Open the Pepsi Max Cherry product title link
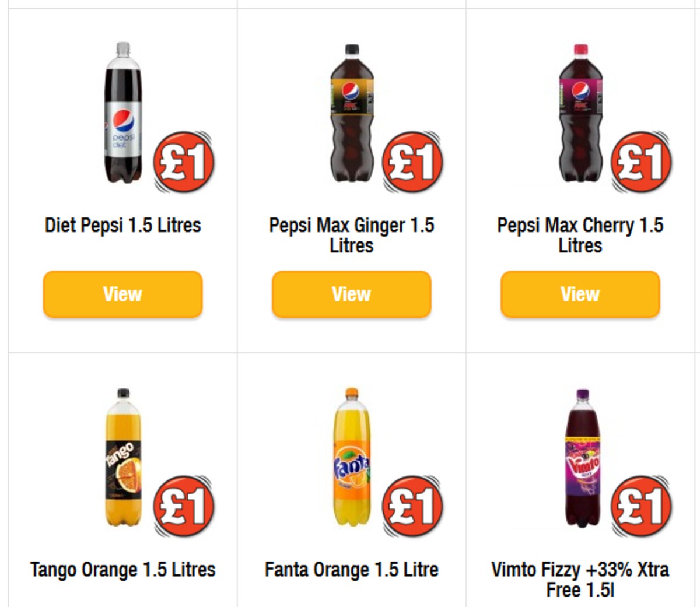This screenshot has height=607, width=700. tap(579, 234)
